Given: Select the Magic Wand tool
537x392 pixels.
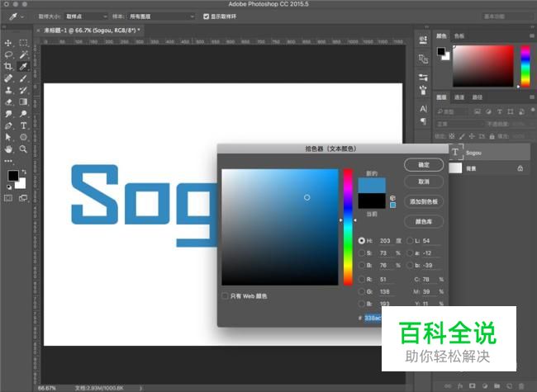Looking at the screenshot, I should point(23,54).
